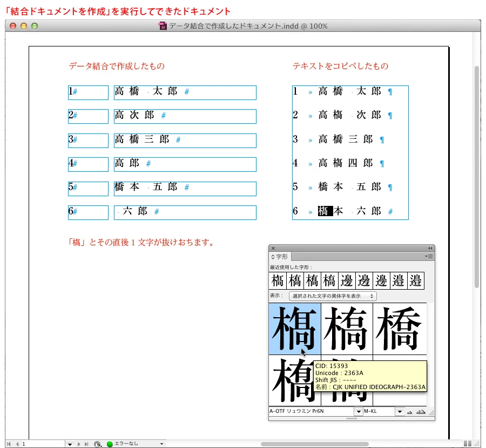
Task: Pick the seventh glyph in the recently used row
Action: tap(381, 280)
